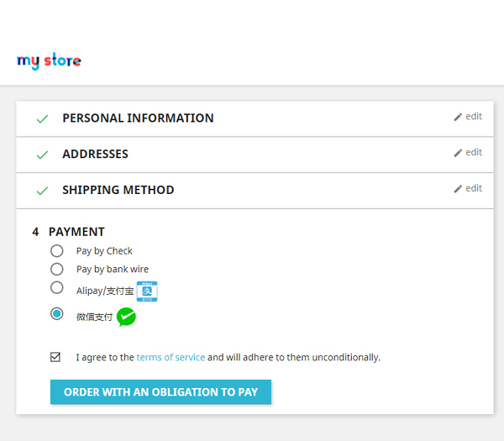Click the Personal Information green checkmark
504x441 pixels.
point(42,119)
